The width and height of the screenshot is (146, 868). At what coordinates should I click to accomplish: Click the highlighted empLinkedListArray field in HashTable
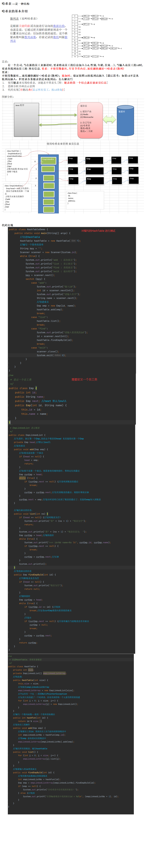(54, 673)
